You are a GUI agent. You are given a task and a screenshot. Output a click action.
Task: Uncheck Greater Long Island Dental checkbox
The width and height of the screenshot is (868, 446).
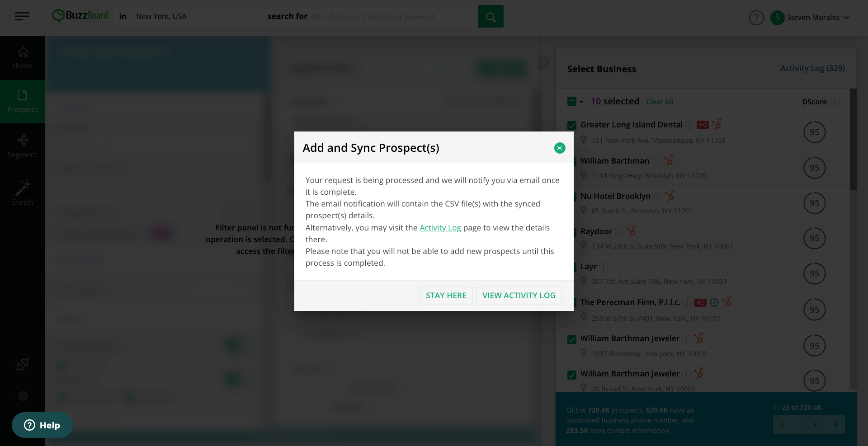pos(572,125)
